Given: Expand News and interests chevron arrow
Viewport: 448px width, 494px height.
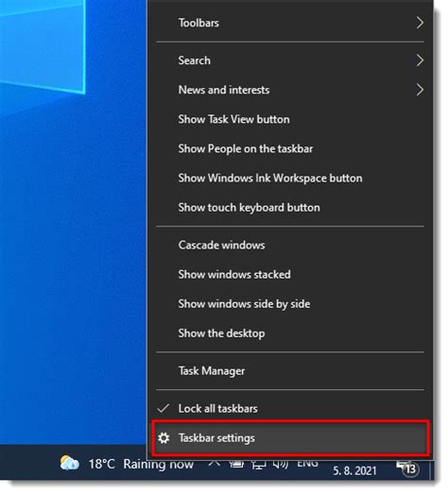Looking at the screenshot, I should 420,90.
